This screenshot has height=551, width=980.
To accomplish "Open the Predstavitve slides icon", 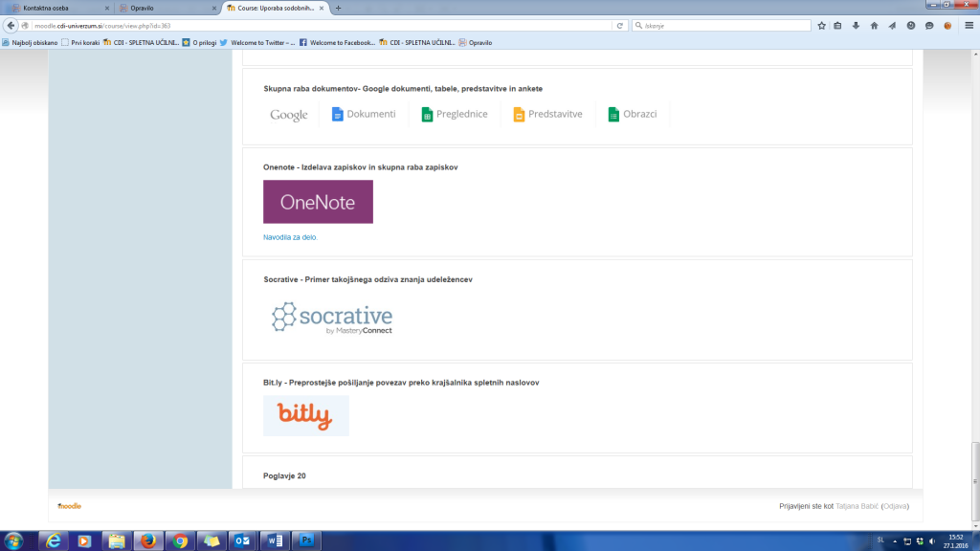I will [547, 114].
